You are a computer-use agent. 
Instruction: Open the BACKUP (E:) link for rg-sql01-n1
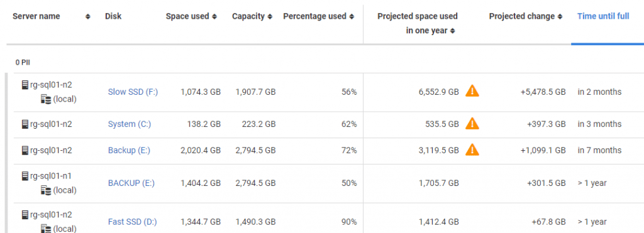[x=131, y=183]
